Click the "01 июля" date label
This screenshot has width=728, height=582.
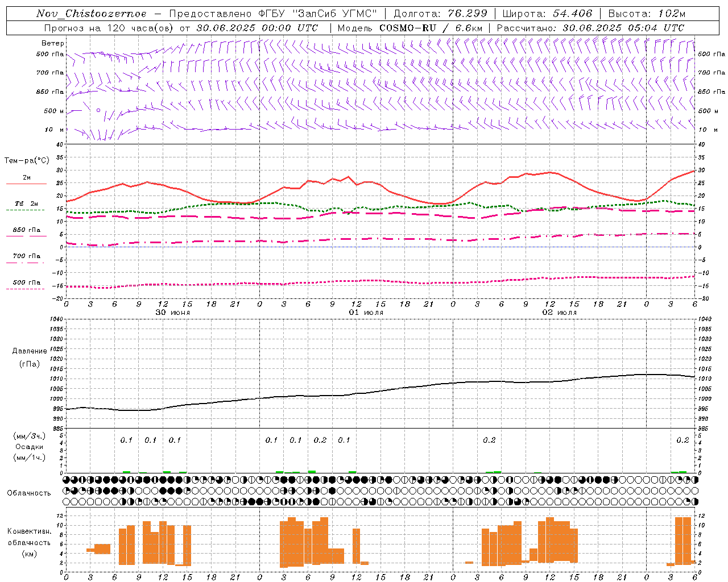366,313
